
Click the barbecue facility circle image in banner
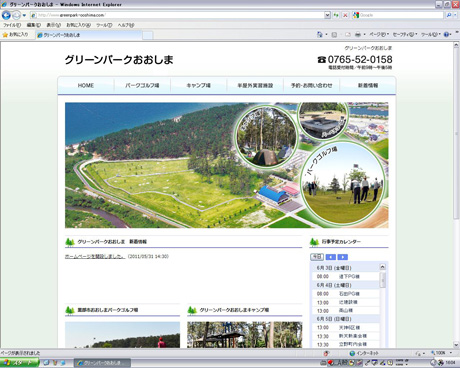pos(323,120)
